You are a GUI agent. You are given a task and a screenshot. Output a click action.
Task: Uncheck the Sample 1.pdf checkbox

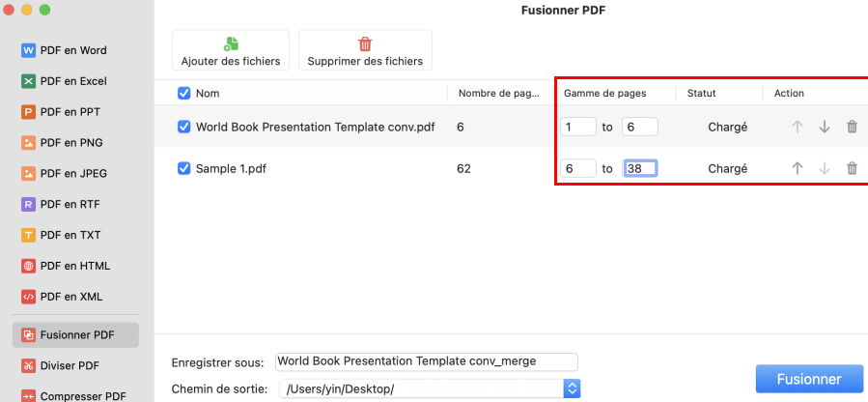tap(183, 168)
